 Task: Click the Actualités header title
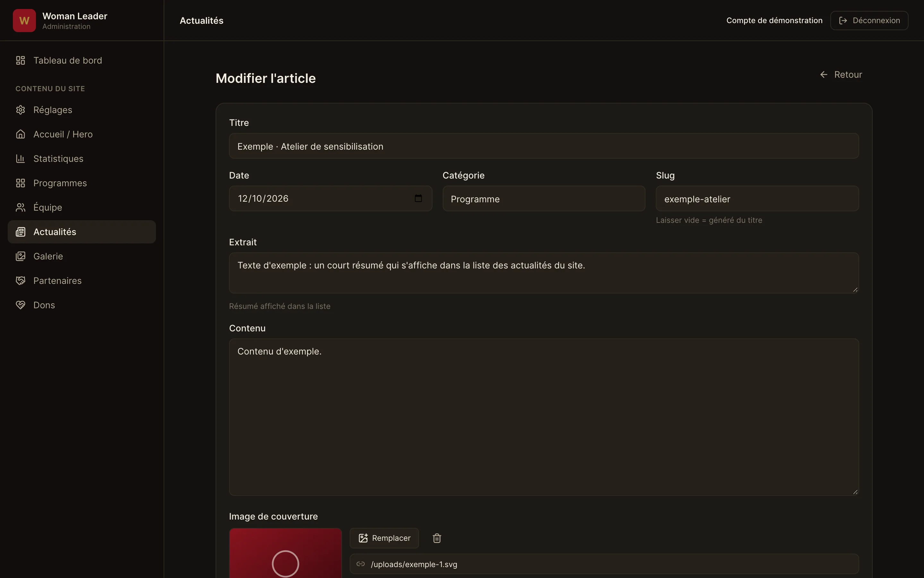(x=201, y=21)
